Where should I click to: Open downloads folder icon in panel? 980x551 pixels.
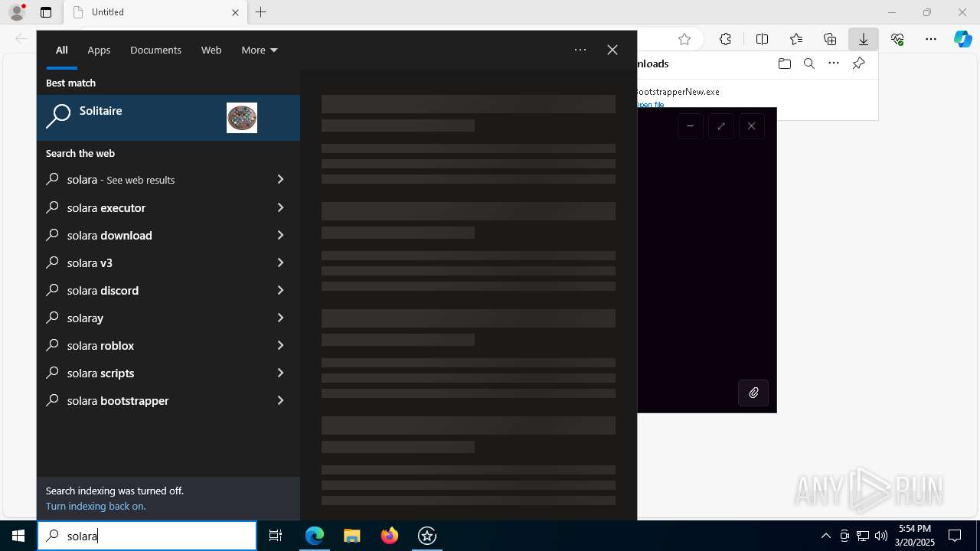(784, 64)
